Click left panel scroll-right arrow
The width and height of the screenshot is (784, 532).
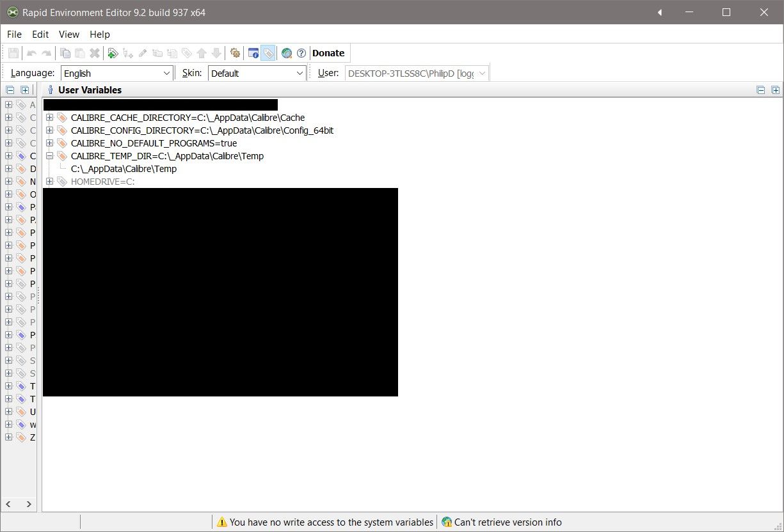coord(29,505)
